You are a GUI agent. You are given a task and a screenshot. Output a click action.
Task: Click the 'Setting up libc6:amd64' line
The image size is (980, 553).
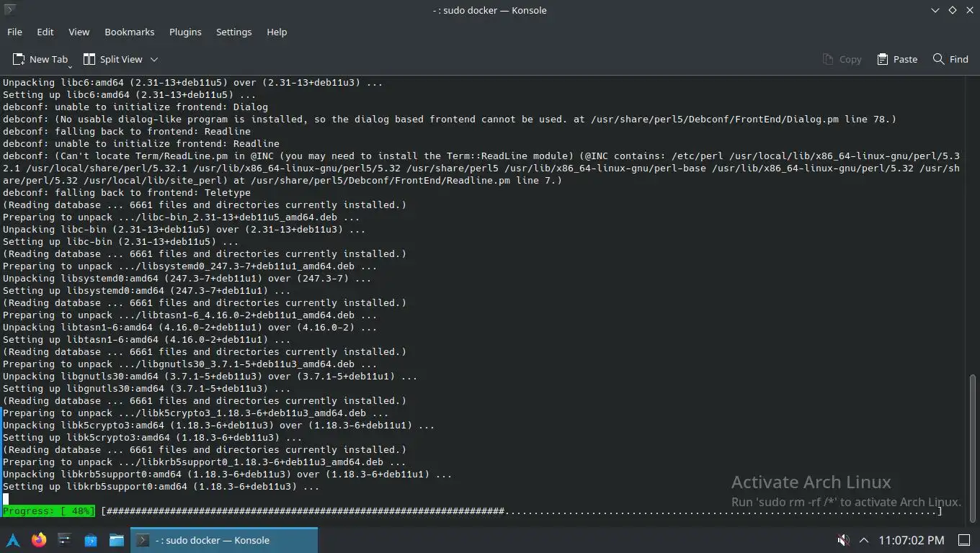(x=130, y=94)
